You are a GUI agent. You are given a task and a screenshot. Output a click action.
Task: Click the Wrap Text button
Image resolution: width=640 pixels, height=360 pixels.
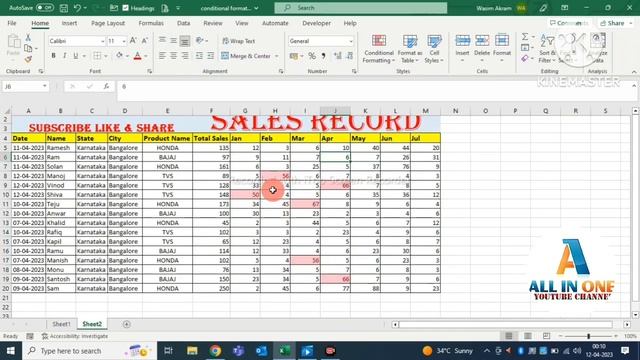[x=239, y=41]
